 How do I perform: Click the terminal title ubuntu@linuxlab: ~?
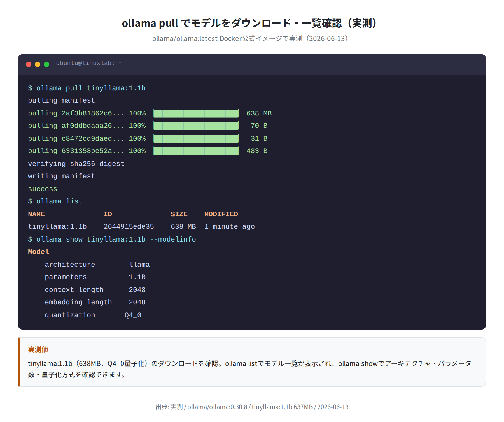click(x=89, y=63)
